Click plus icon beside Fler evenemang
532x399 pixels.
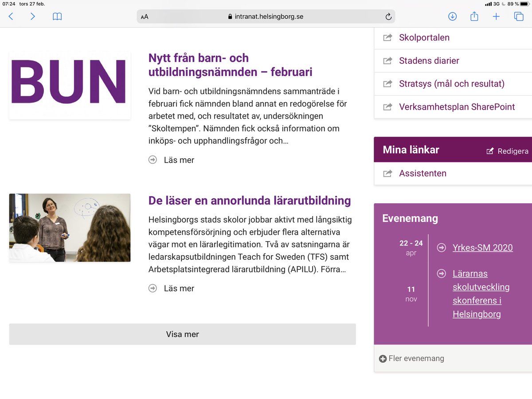[x=383, y=359]
